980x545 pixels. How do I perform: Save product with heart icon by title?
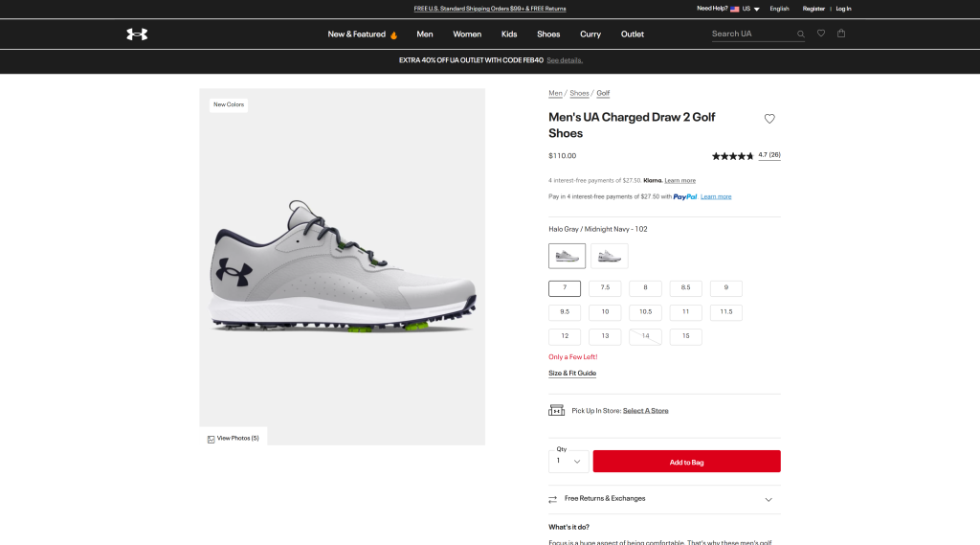click(769, 119)
